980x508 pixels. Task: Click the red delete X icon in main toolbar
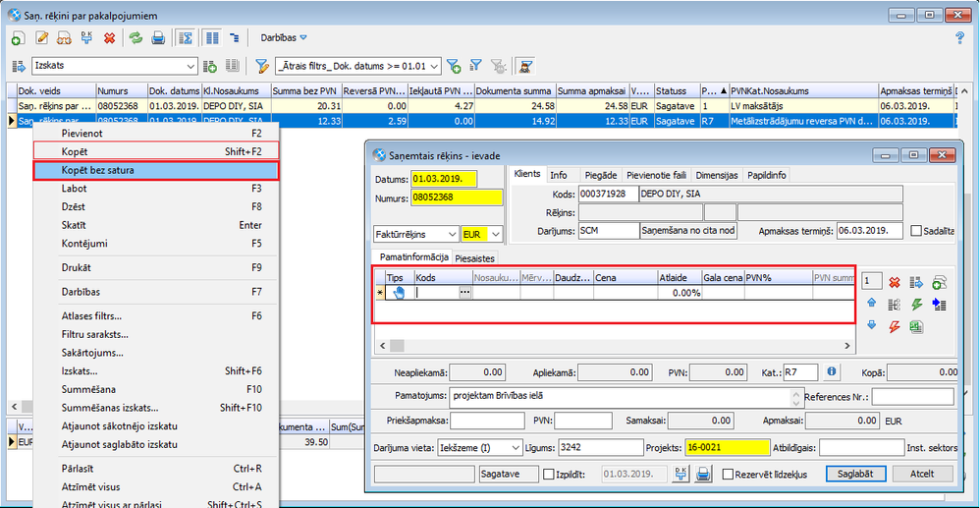tap(109, 38)
